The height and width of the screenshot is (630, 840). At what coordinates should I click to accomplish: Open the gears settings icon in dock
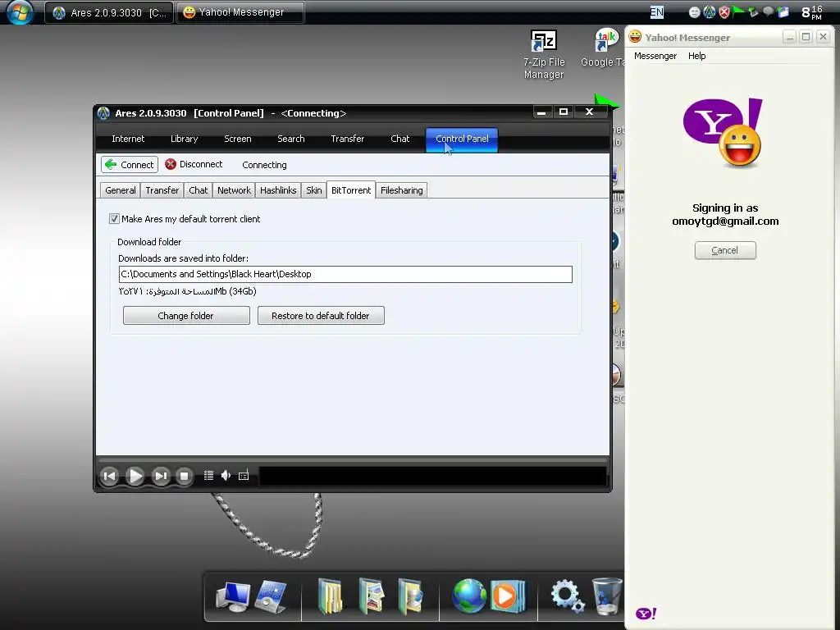568,596
